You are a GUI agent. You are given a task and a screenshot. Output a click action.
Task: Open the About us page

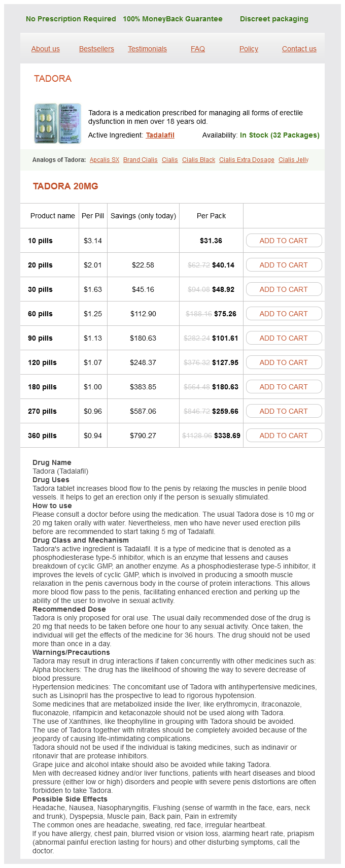46,49
